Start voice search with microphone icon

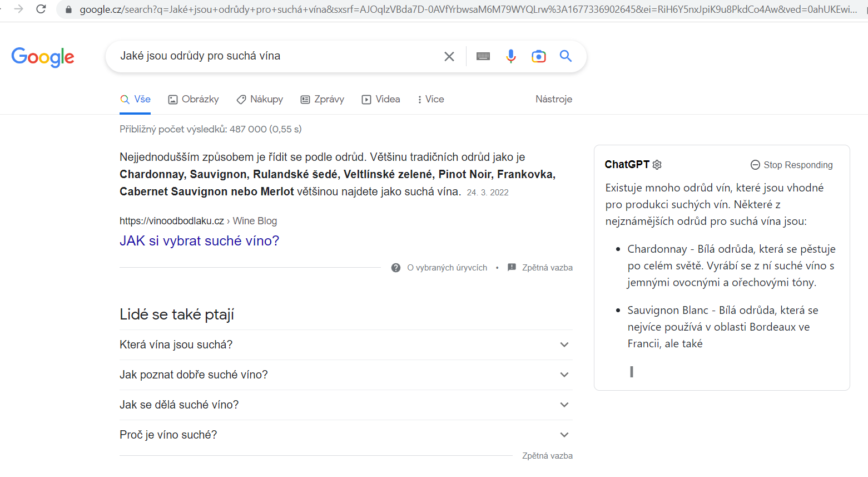pos(511,56)
